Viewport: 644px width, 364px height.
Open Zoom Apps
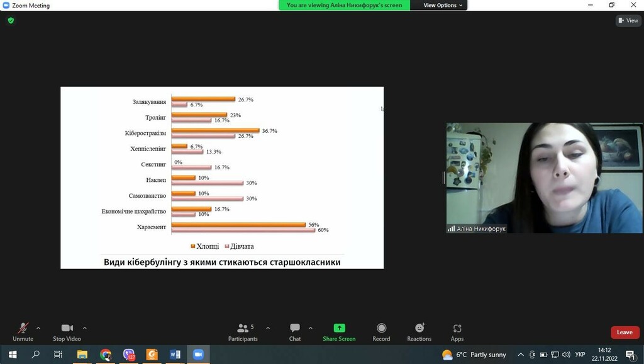tap(457, 331)
